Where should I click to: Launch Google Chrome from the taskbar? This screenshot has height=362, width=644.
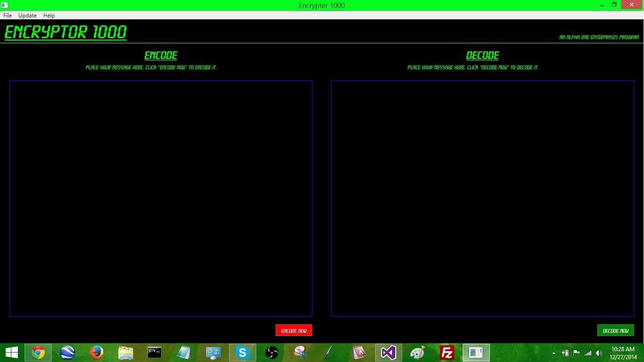37,352
